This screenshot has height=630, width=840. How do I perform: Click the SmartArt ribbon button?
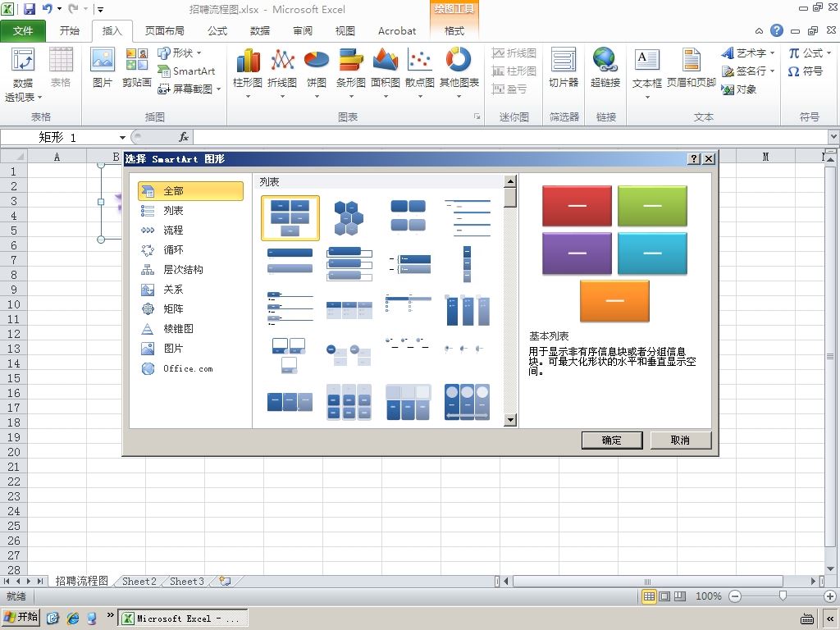click(186, 71)
